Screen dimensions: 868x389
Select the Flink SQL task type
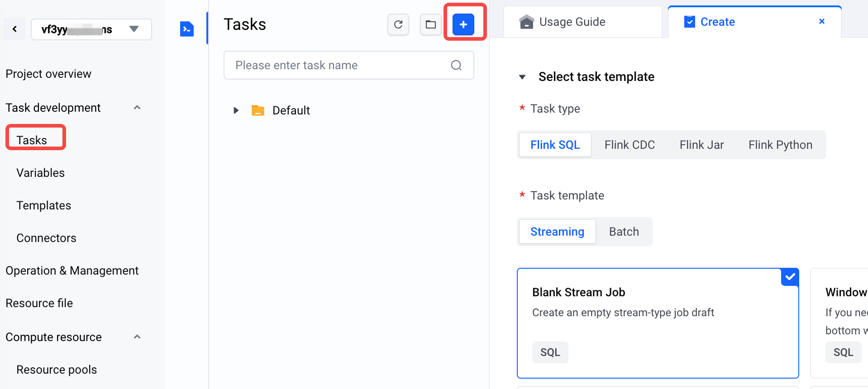pyautogui.click(x=555, y=145)
